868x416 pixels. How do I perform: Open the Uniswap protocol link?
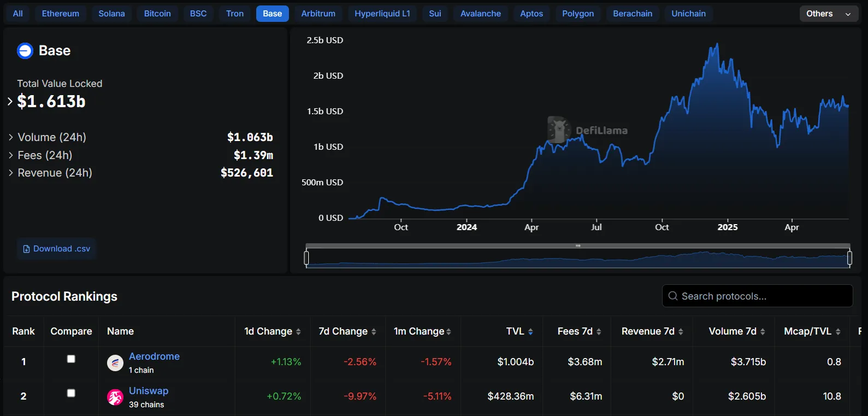(149, 391)
